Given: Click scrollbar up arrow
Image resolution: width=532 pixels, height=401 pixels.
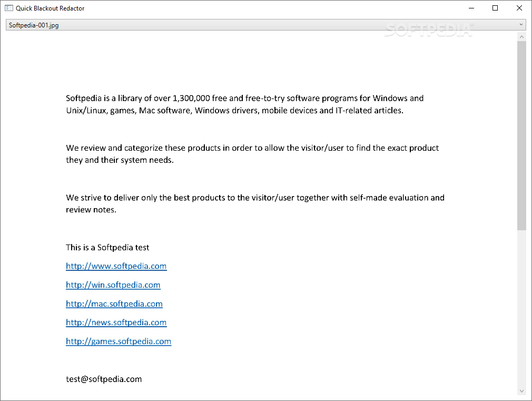Looking at the screenshot, I should [x=521, y=37].
